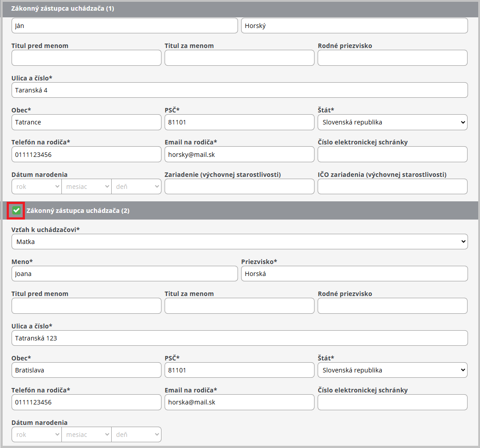Screen dimensions: 480x448
Task: Click the street field containing Taranská 4
Action: 240,90
